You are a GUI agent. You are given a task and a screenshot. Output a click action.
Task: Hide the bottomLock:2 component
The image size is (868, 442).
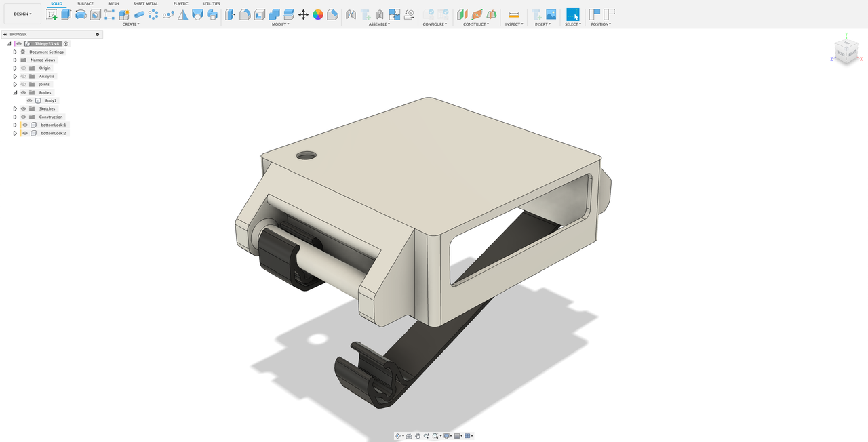(25, 133)
